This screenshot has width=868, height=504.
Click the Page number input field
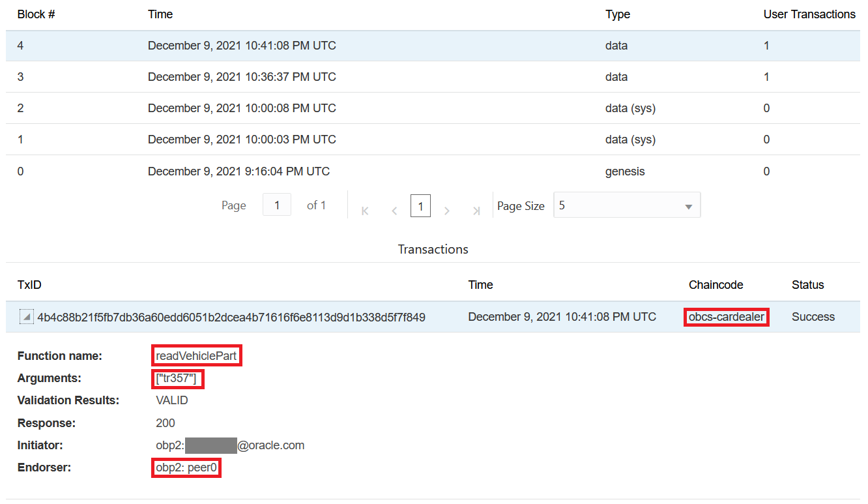pos(277,205)
